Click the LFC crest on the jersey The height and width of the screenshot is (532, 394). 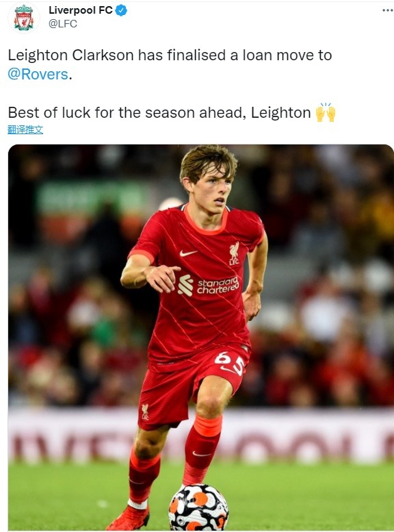click(234, 253)
